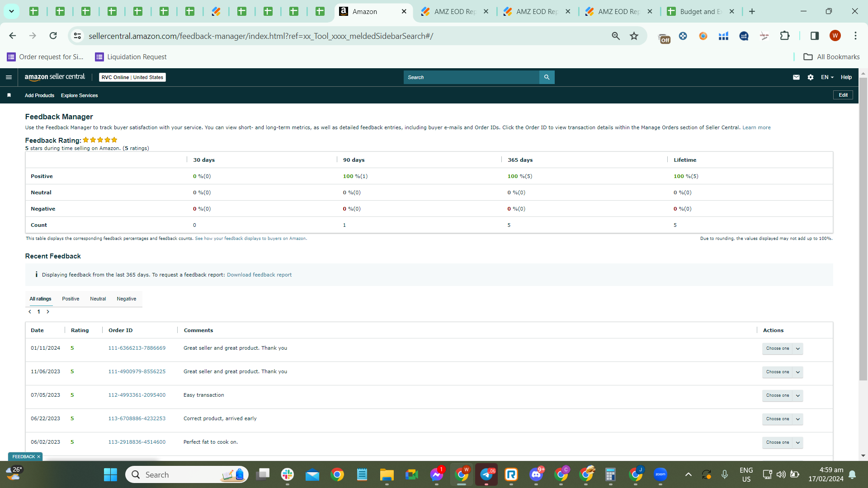Open a new browser tab

pyautogui.click(x=752, y=11)
